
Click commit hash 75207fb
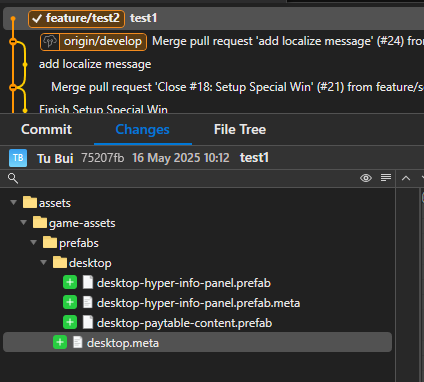(x=103, y=158)
